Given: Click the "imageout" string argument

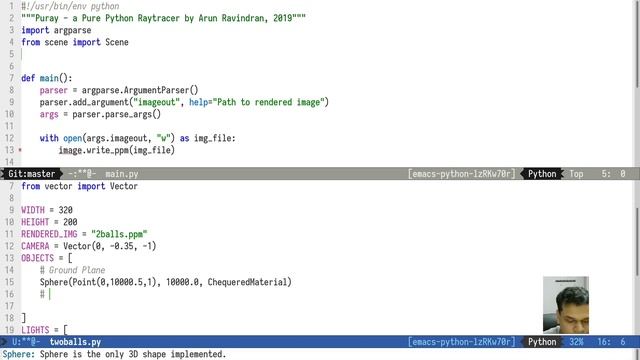Looking at the screenshot, I should [x=156, y=102].
